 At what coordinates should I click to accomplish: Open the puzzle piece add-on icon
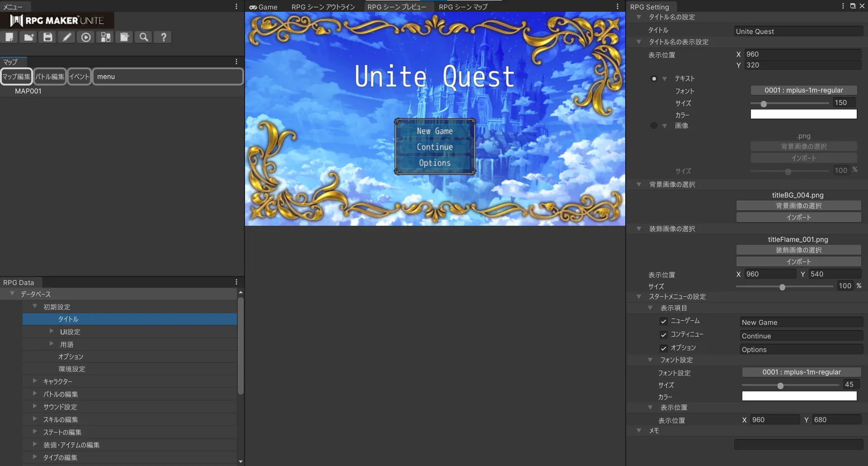click(x=105, y=37)
